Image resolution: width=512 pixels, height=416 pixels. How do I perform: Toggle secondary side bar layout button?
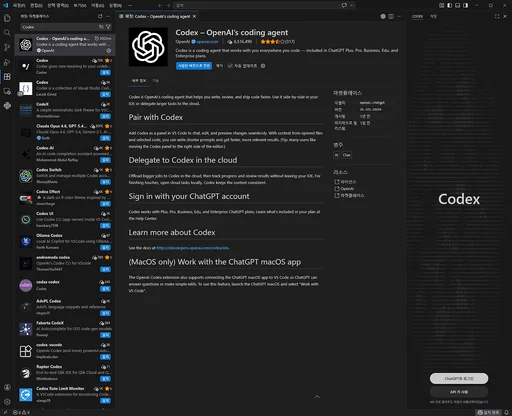coord(466,5)
